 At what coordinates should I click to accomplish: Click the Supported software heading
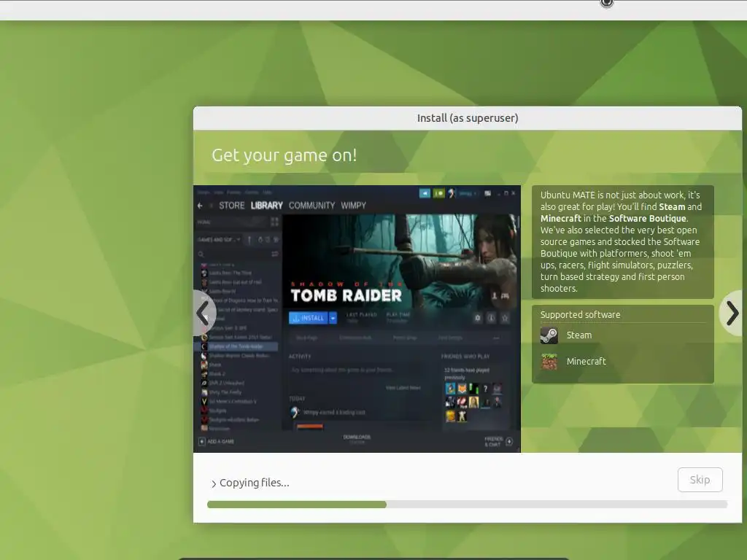(x=580, y=315)
